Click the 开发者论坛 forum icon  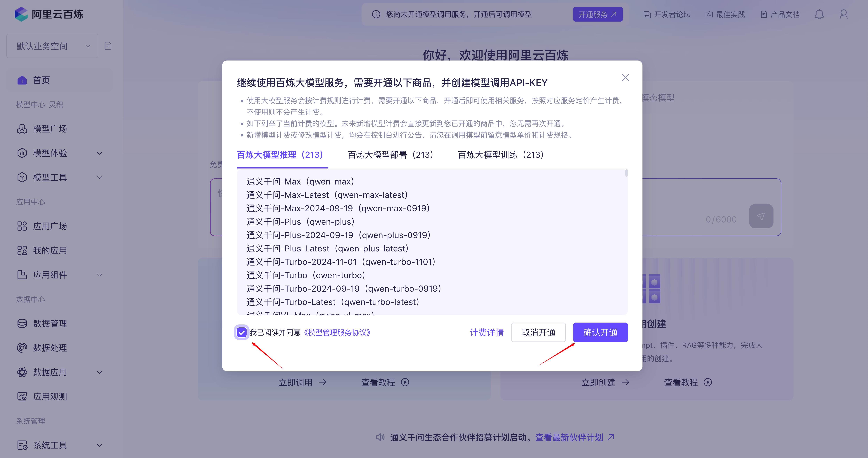(647, 14)
